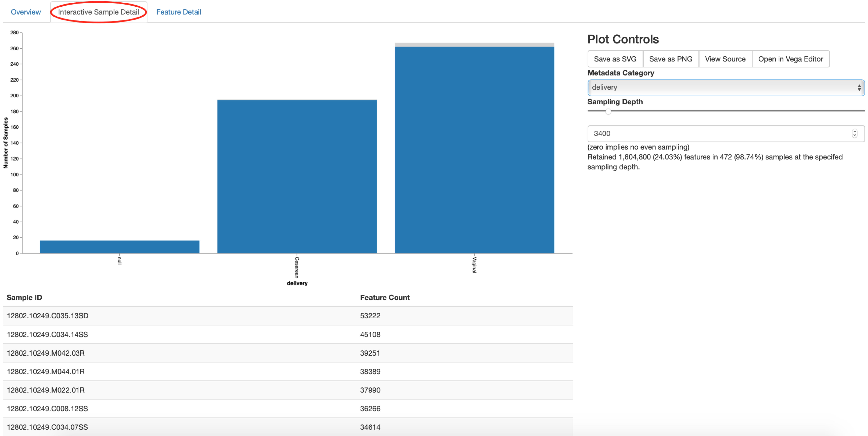Click the Vaginal bar in chart
The height and width of the screenshot is (436, 868).
[474, 150]
